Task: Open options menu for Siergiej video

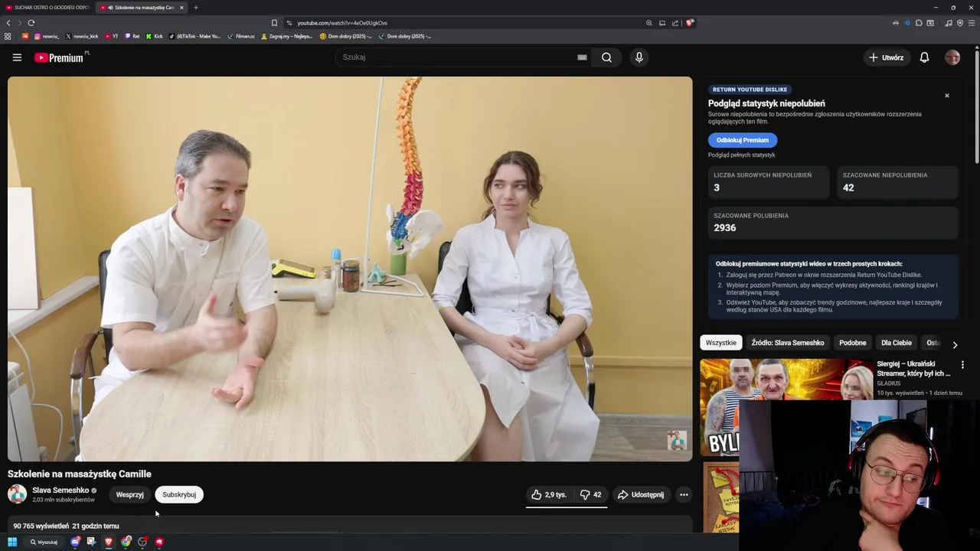Action: pyautogui.click(x=962, y=365)
